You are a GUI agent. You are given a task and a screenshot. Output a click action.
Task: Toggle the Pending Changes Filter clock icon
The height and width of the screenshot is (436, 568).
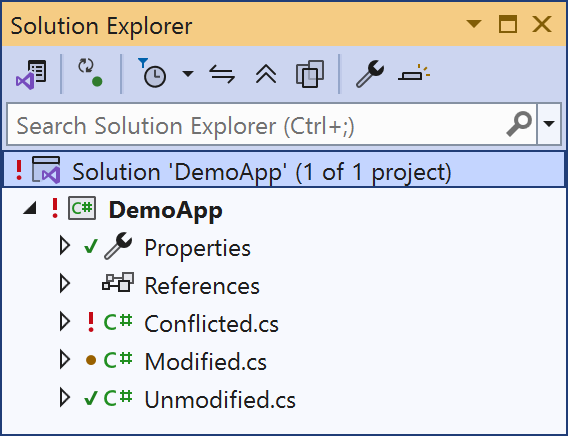coord(153,73)
